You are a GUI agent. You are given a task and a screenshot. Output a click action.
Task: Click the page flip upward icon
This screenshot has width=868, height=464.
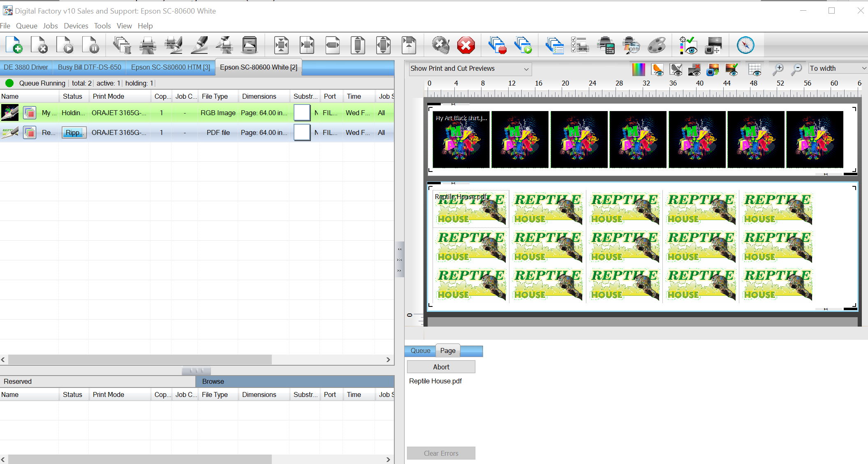point(409,45)
